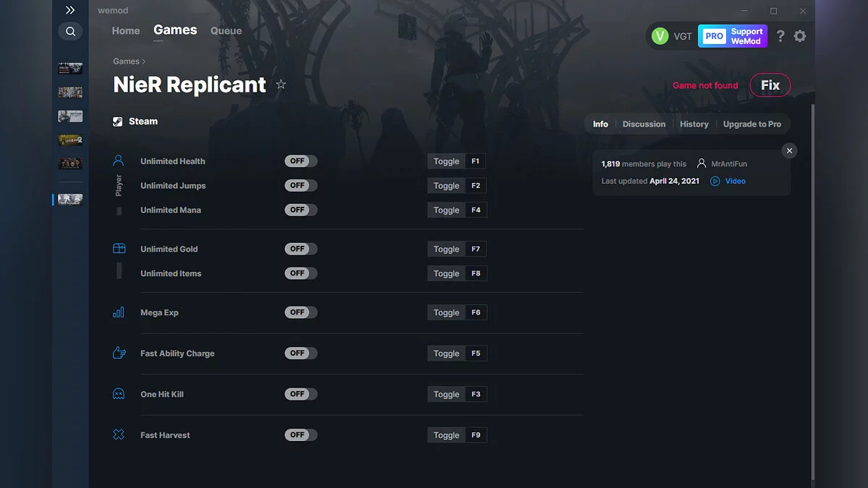Click the VGT username label
Viewport: 868px width, 488px height.
[683, 36]
